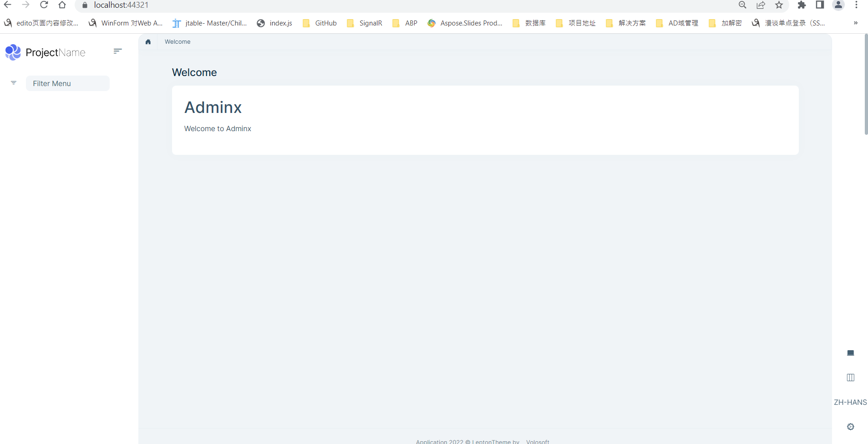The width and height of the screenshot is (868, 444).
Task: Reload the current page
Action: click(x=44, y=5)
